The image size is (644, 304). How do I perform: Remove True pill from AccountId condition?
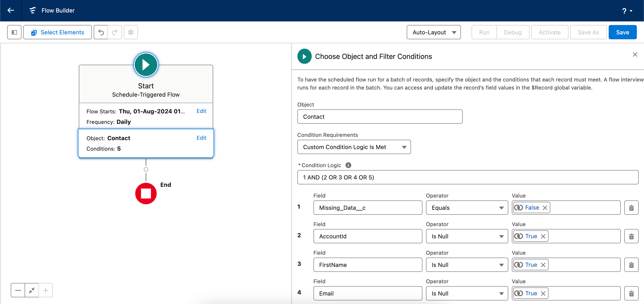(x=543, y=236)
